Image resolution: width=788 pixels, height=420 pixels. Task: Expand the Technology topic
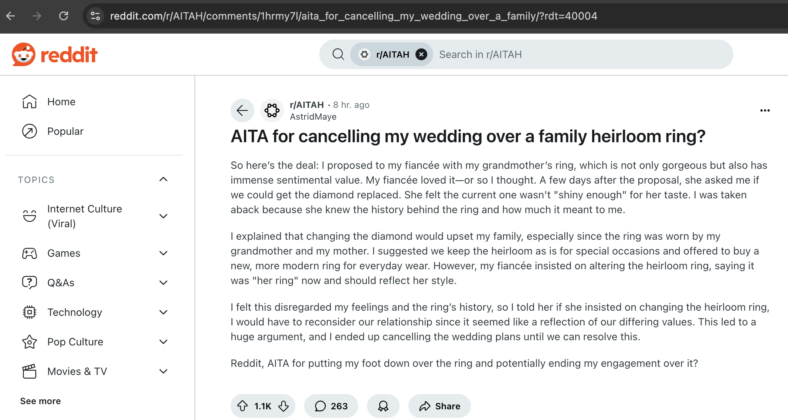pyautogui.click(x=163, y=312)
